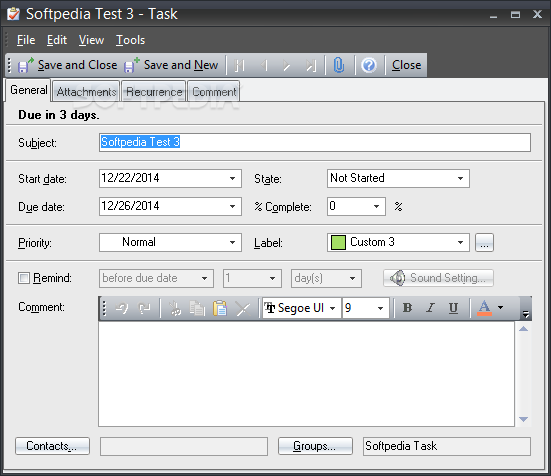Open the Edit menu
Image resolution: width=551 pixels, height=476 pixels.
click(57, 40)
